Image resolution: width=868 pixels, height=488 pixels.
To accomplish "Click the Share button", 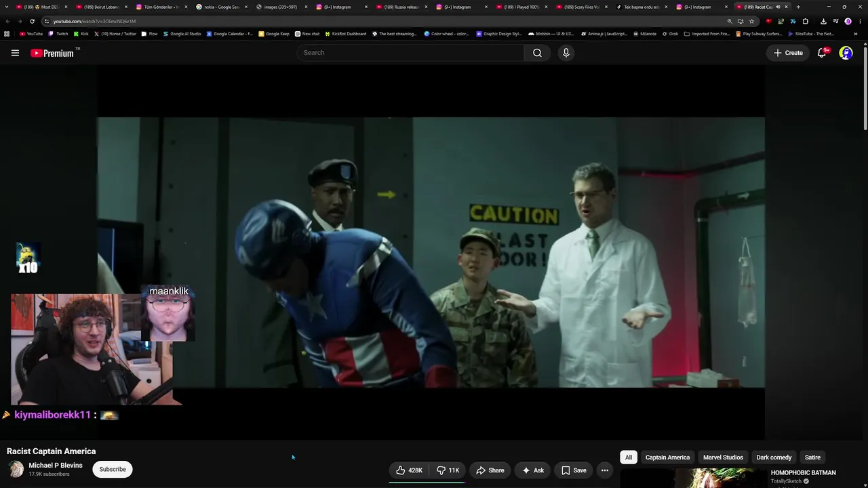I will tap(490, 470).
